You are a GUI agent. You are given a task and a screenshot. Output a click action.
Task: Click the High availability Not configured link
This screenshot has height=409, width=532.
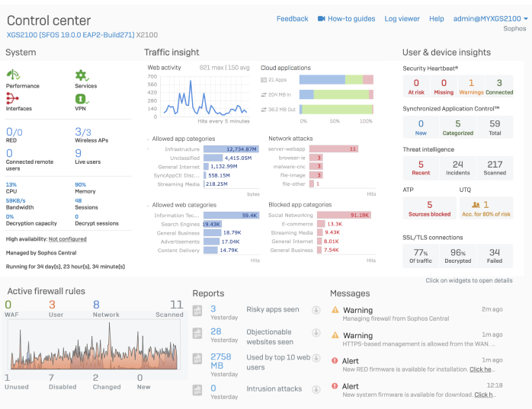68,239
